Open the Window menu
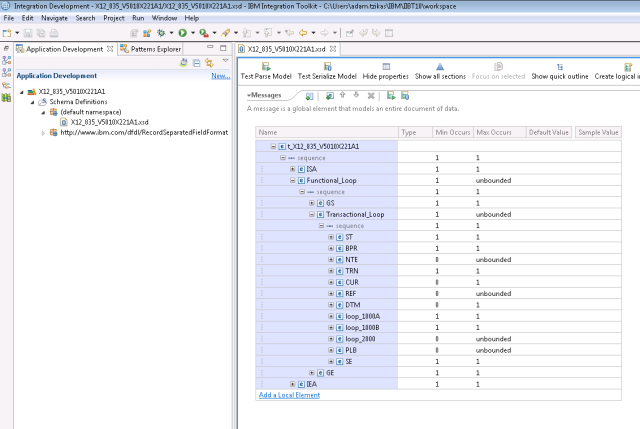Image resolution: width=640 pixels, height=429 pixels. [164, 18]
